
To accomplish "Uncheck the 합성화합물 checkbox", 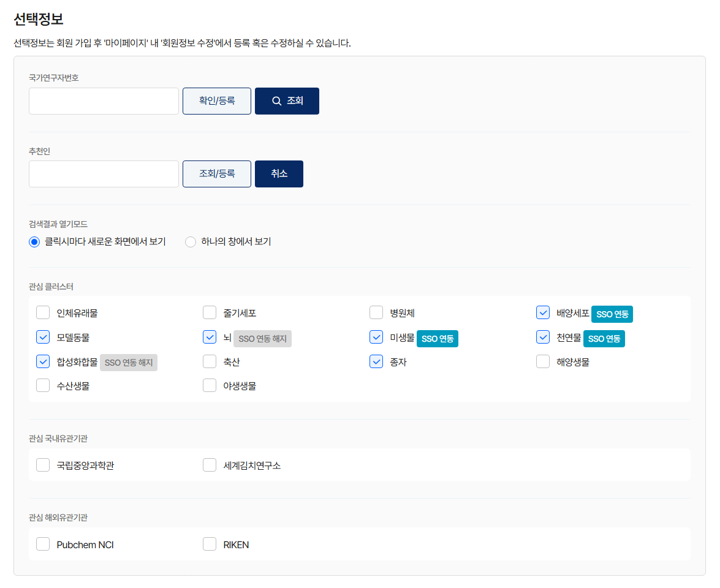I will pyautogui.click(x=43, y=361).
